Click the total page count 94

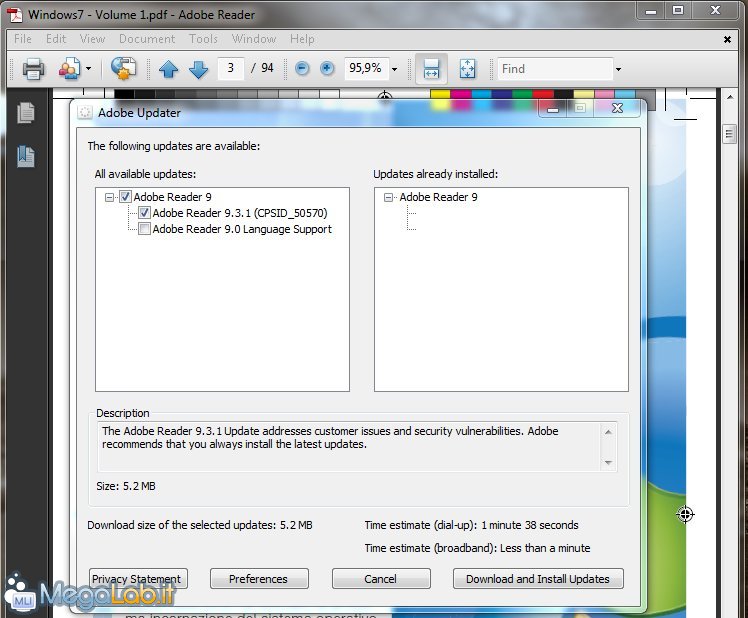click(267, 68)
